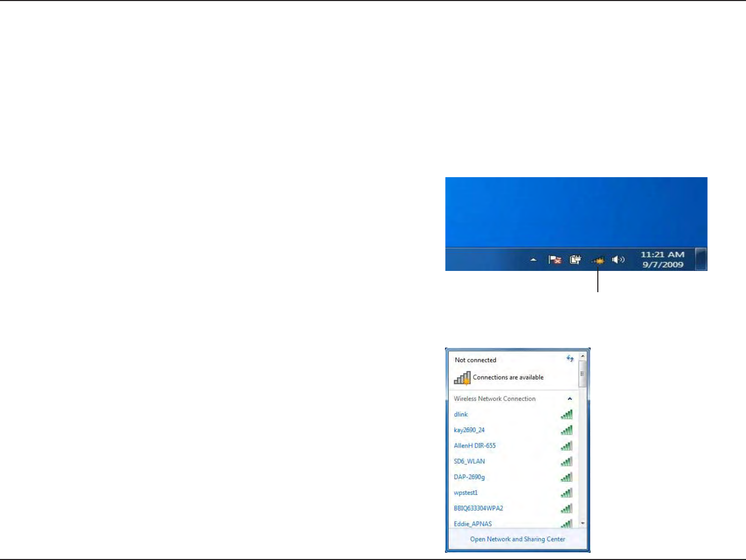
Task: Click the Connections are available signal icon
Action: point(462,378)
